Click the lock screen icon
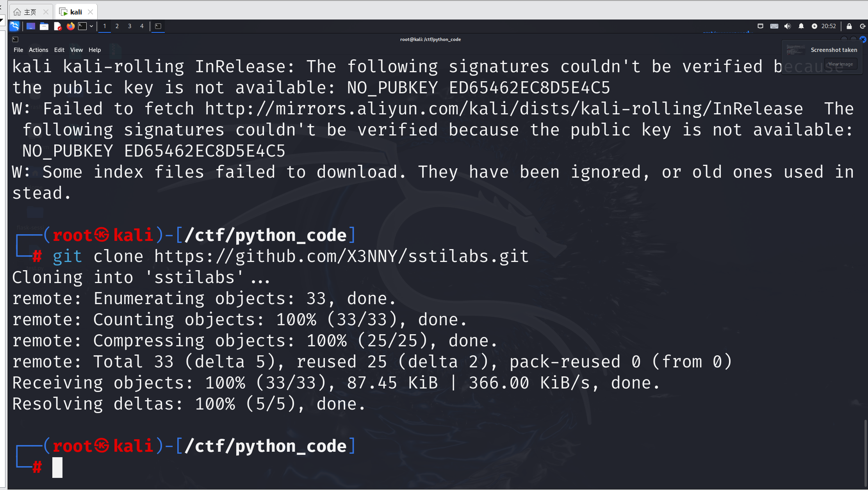Screen dimensions: 868x490 pos(849,26)
